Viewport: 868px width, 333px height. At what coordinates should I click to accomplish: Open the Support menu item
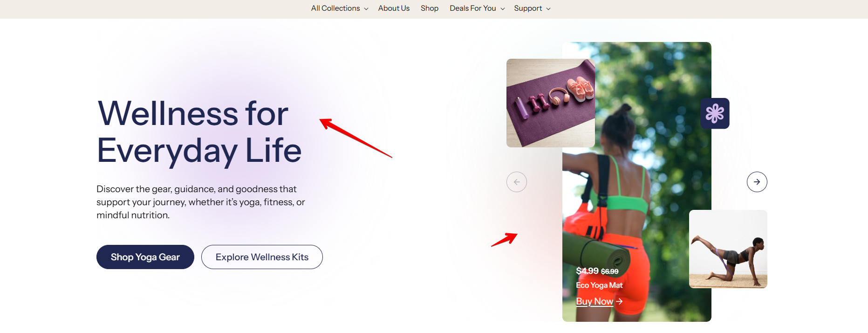[x=528, y=8]
